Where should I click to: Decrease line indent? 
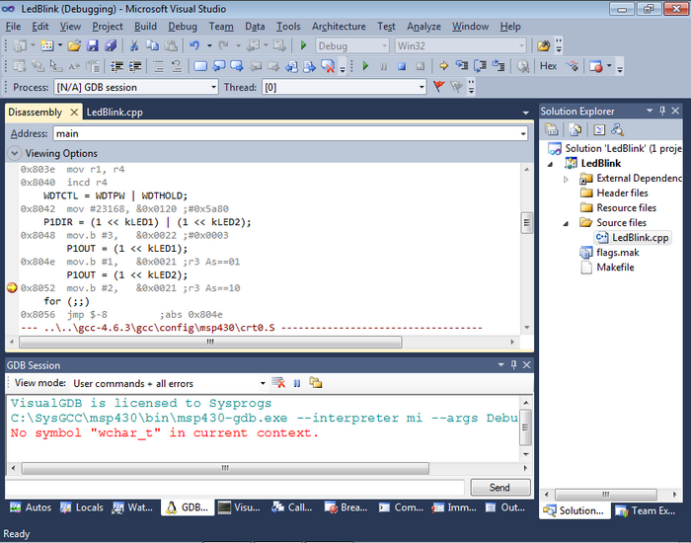(116, 66)
